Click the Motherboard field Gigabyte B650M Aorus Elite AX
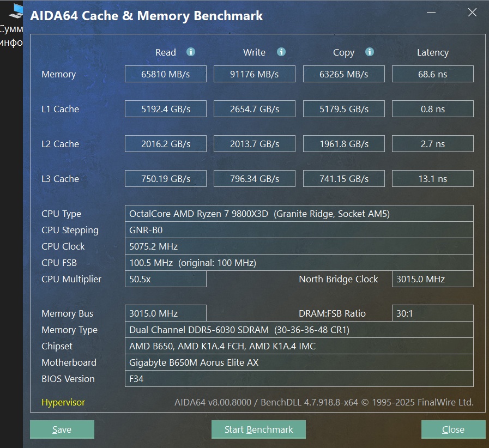 (x=299, y=362)
